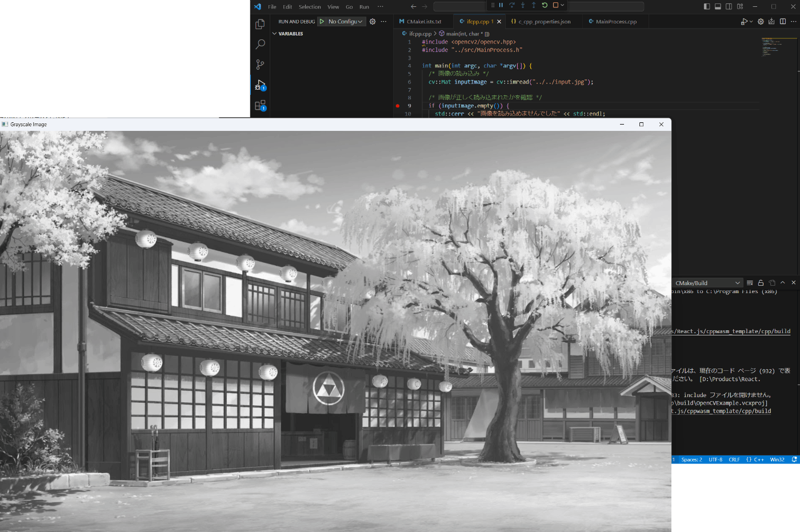Open the View menu

(333, 7)
